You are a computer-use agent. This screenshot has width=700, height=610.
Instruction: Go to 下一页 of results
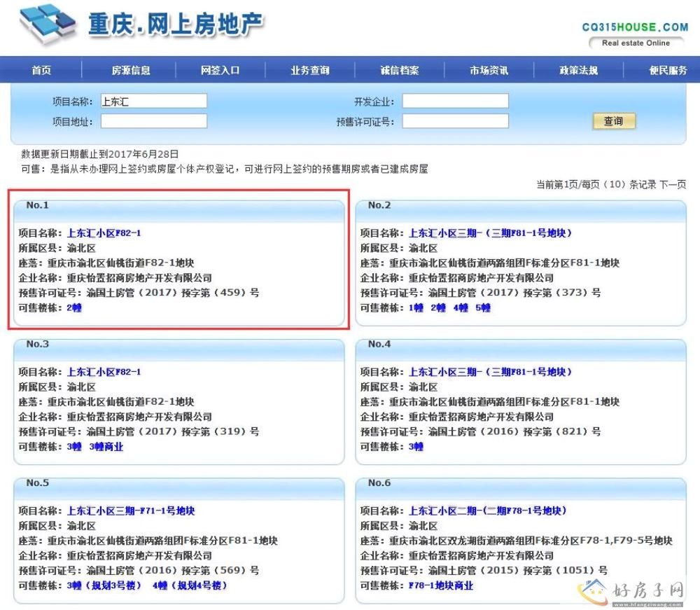pyautogui.click(x=673, y=185)
